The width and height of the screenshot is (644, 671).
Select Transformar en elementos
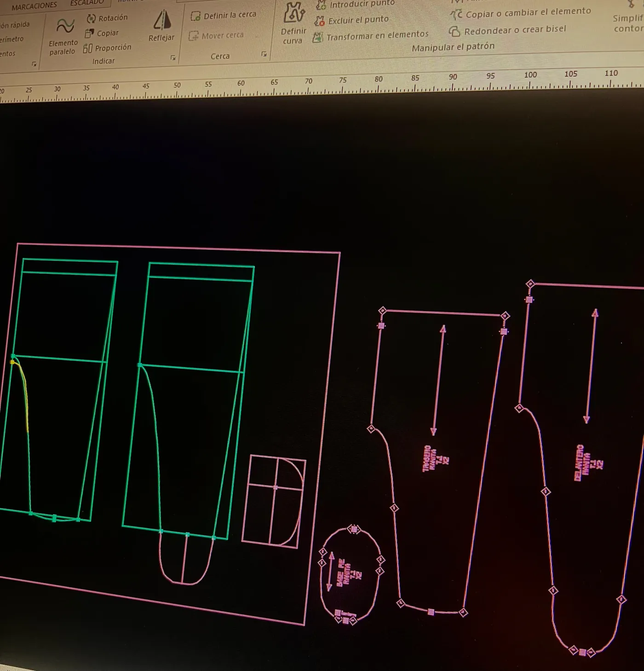[371, 35]
